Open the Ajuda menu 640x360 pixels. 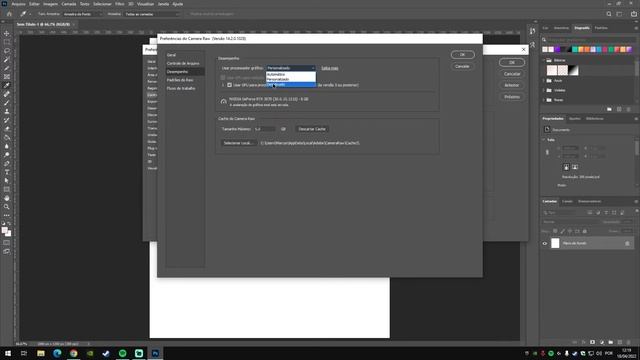pyautogui.click(x=178, y=4)
